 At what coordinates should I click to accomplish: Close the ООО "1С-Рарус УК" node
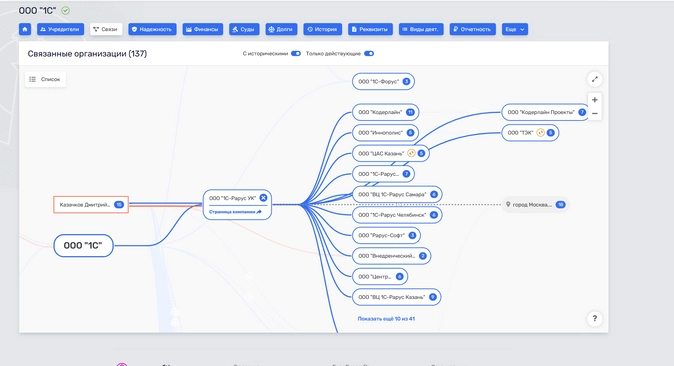[263, 198]
